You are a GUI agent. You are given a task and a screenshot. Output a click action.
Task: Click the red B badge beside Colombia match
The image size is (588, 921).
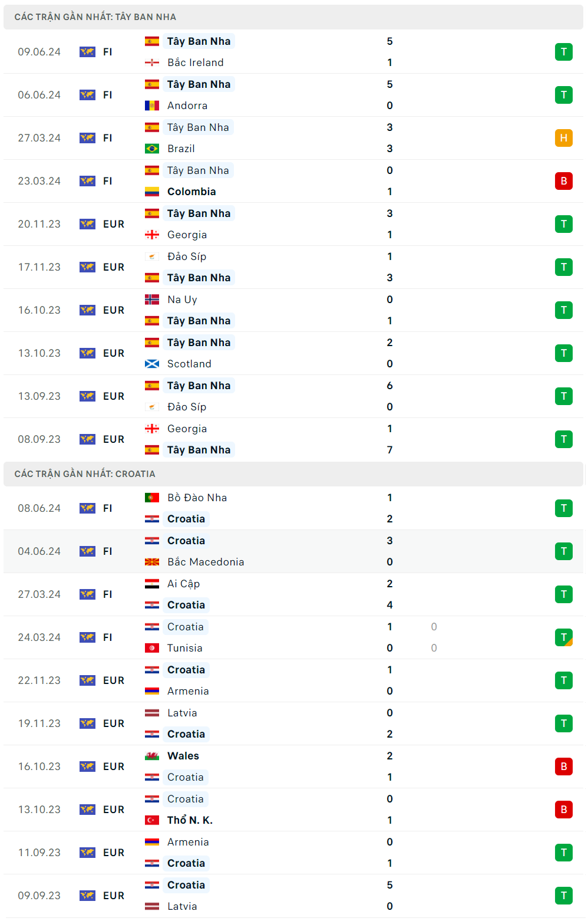click(x=563, y=181)
